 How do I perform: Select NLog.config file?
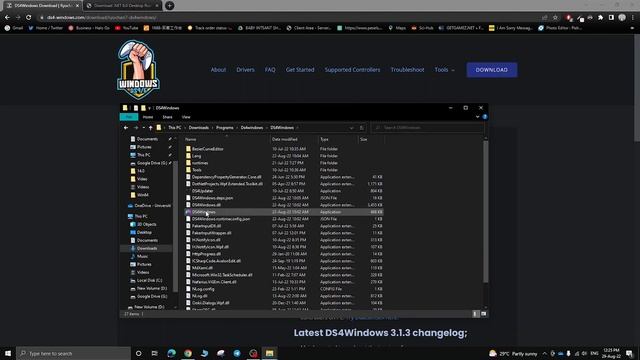(203, 289)
